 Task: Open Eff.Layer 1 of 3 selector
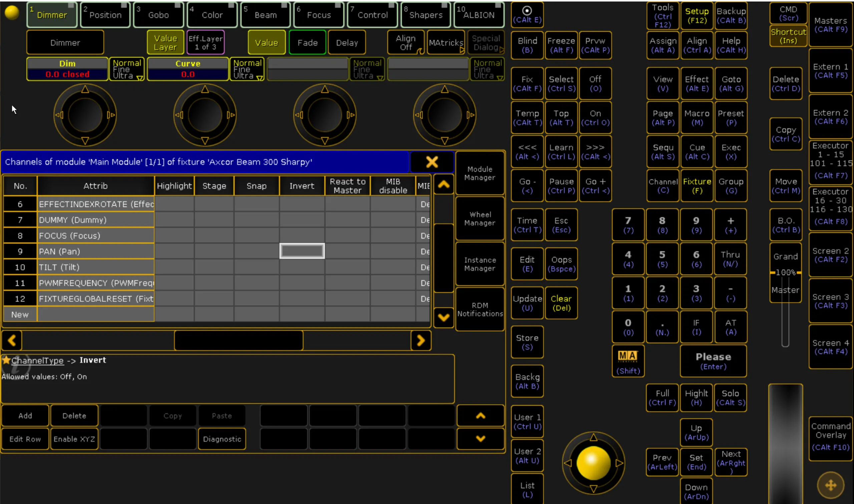[205, 42]
